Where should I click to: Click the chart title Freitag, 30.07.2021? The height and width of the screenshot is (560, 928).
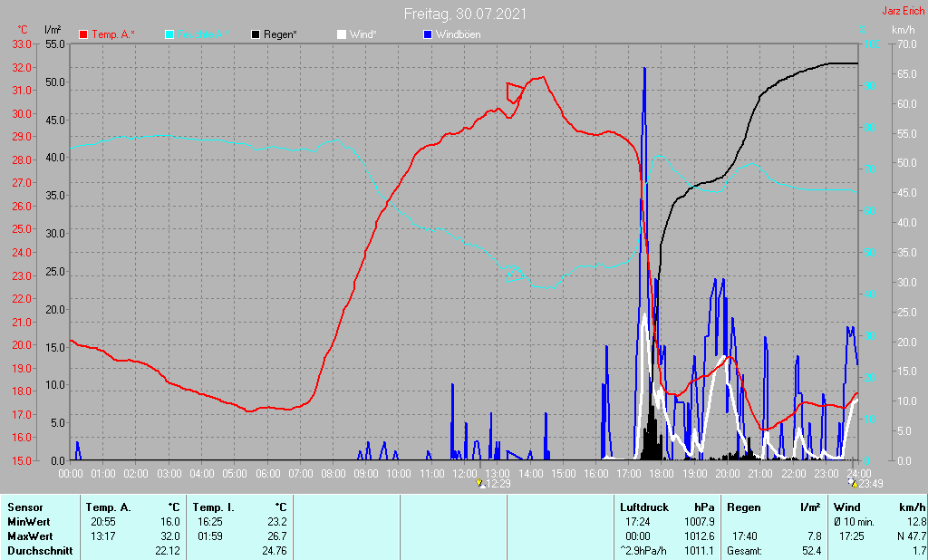click(464, 14)
